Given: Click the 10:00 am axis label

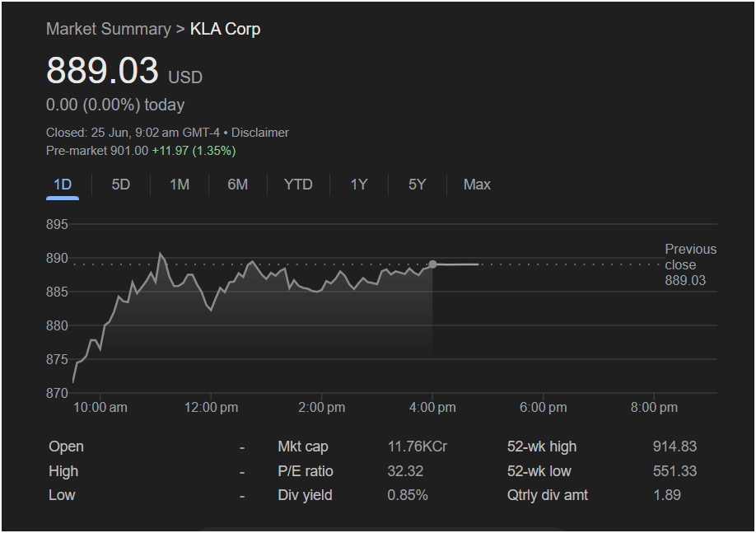Looking at the screenshot, I should point(100,408).
